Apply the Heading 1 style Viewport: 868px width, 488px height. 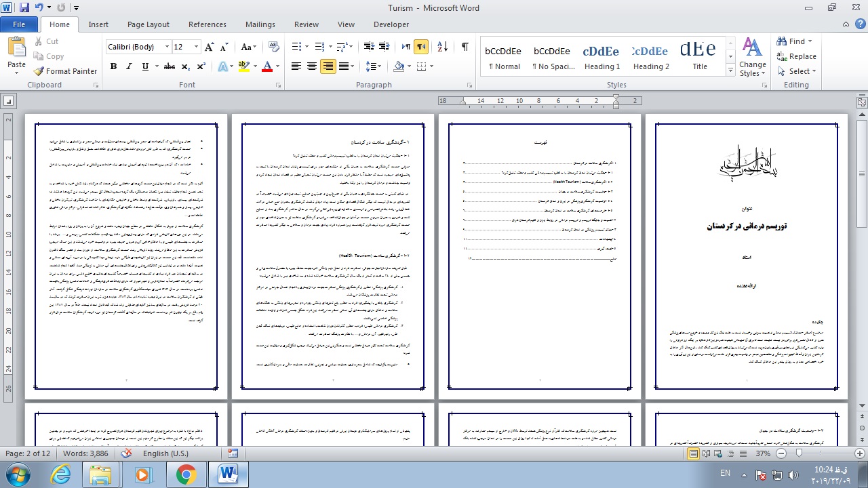point(601,57)
